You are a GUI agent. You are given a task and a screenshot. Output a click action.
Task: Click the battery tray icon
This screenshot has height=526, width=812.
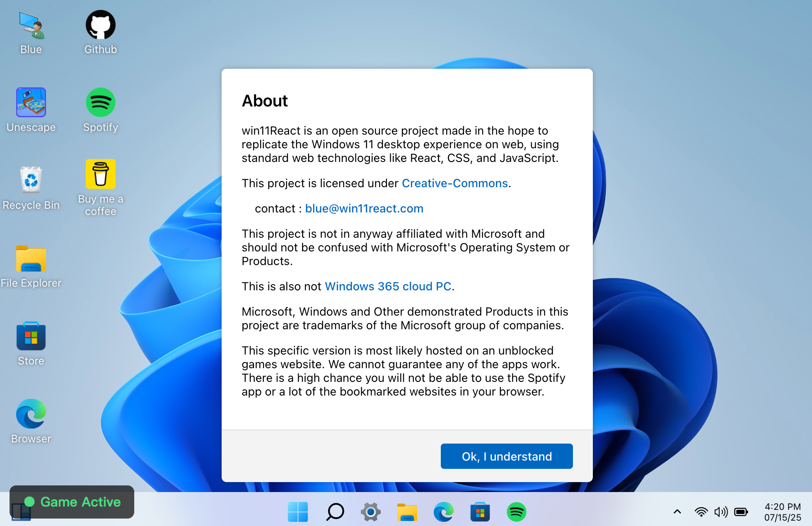[741, 512]
